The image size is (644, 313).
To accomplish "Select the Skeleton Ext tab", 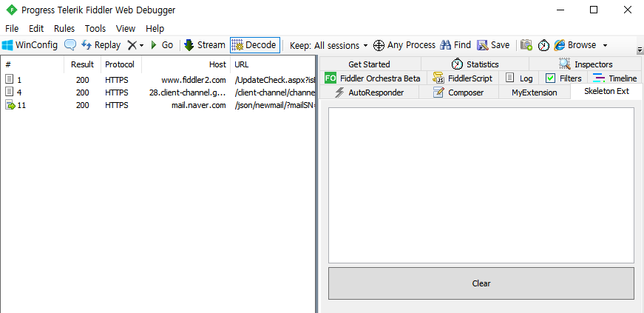I will 606,91.
